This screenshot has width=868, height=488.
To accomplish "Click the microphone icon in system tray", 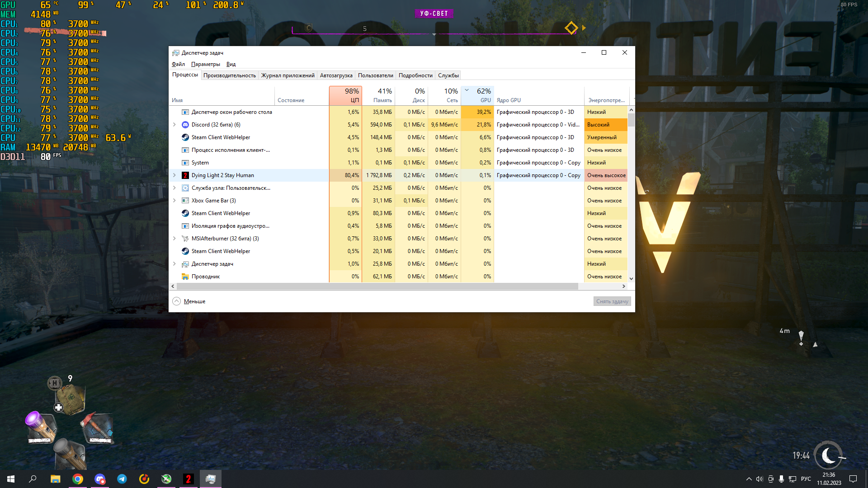I will [x=781, y=479].
